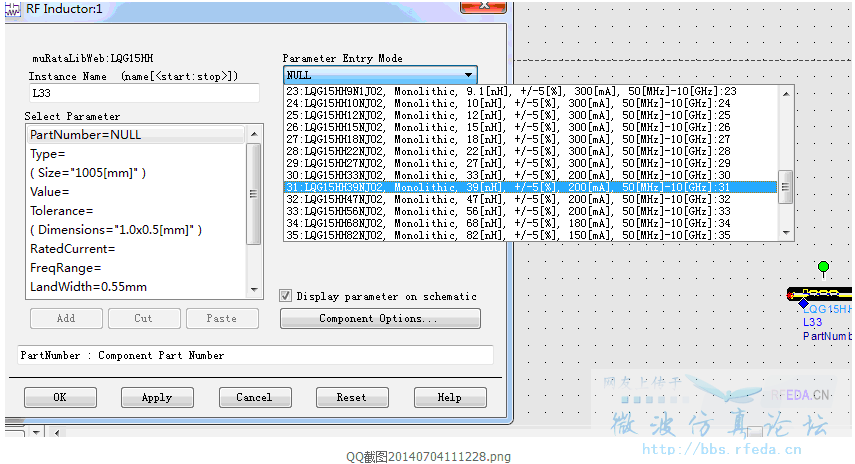This screenshot has width=855, height=464.
Task: Choose part 33 LQG15HH56NJ02, 56 nH
Action: [x=531, y=211]
